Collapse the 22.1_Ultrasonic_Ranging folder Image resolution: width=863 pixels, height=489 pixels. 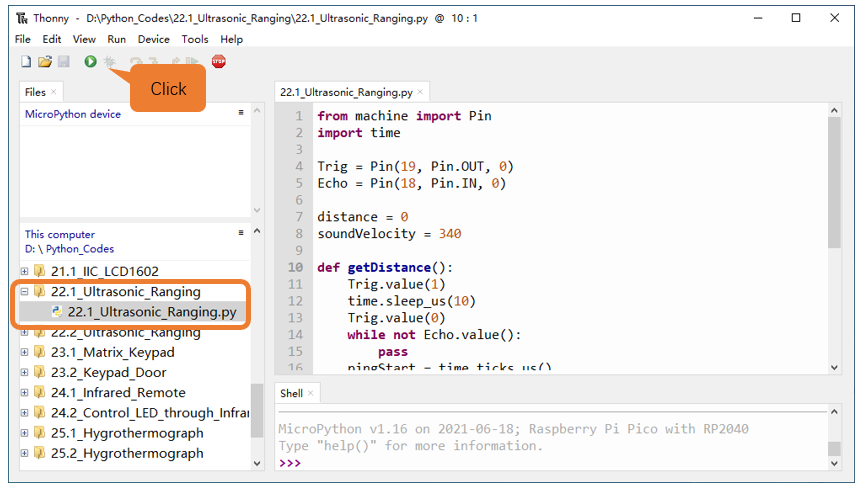24,291
